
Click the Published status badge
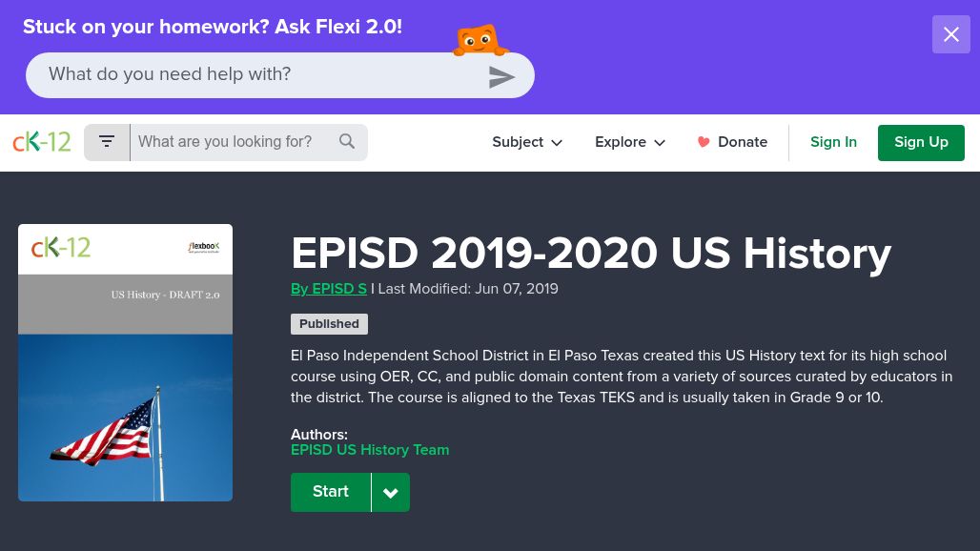[x=329, y=324]
